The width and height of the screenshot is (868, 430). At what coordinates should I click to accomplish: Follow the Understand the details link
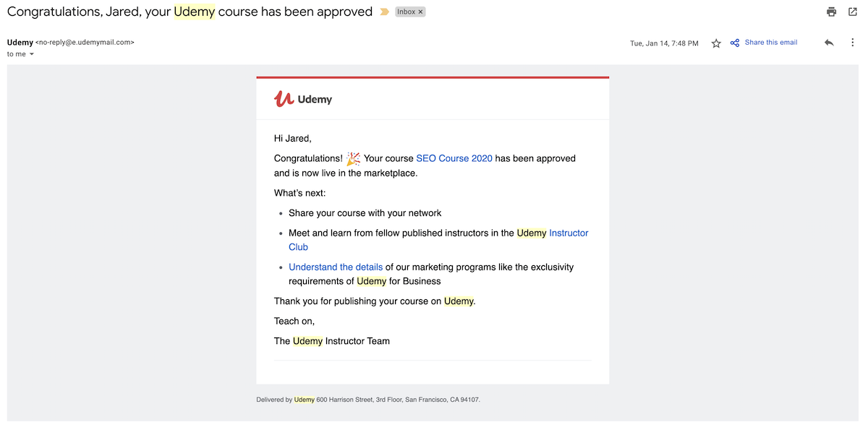point(336,267)
